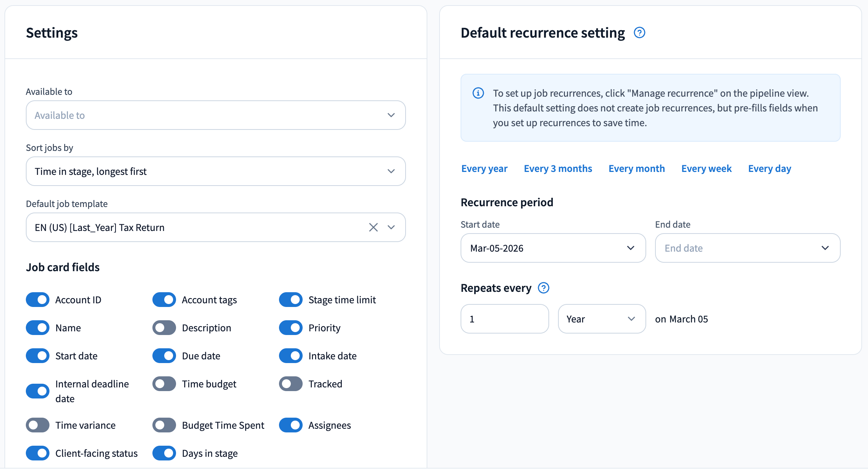The image size is (868, 473).
Task: Select the Every year preset
Action: (x=484, y=169)
